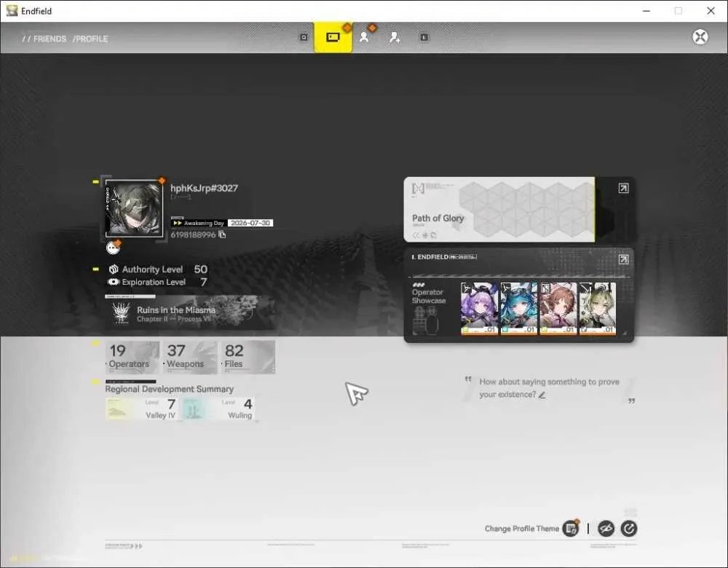Viewport: 728px width, 568px height.
Task: Click the E key hint in the top bar
Action: pos(424,37)
